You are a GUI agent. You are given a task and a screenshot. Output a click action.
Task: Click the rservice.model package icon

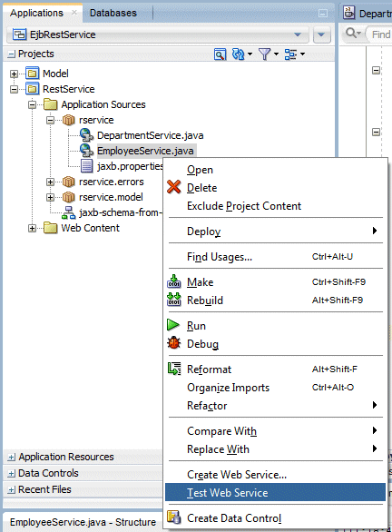pyautogui.click(x=69, y=197)
